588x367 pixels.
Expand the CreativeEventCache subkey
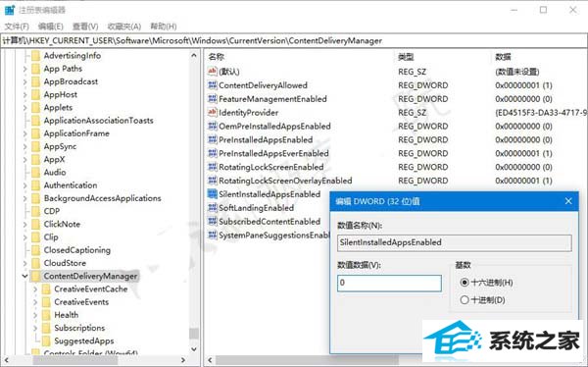click(x=35, y=289)
